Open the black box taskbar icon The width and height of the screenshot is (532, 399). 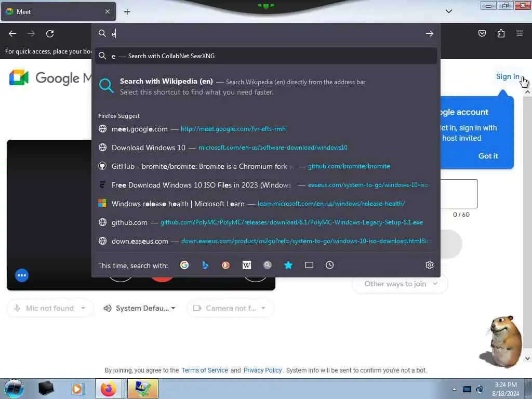46,389
